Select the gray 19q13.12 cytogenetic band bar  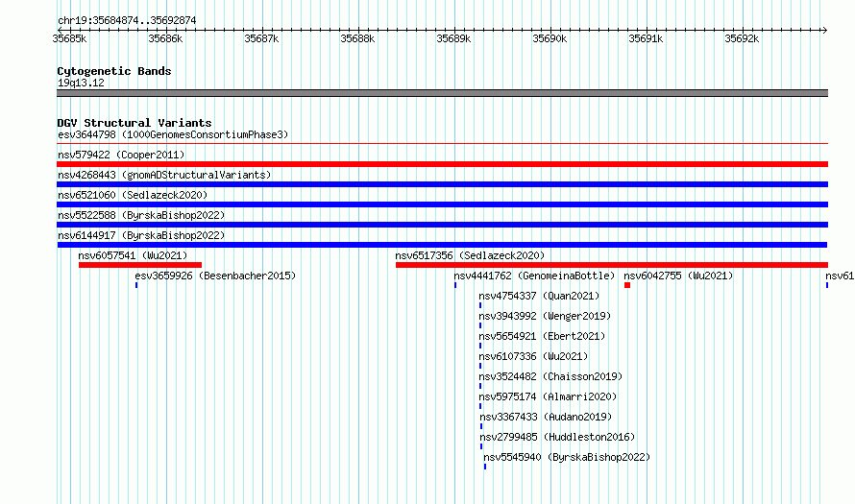[x=442, y=93]
